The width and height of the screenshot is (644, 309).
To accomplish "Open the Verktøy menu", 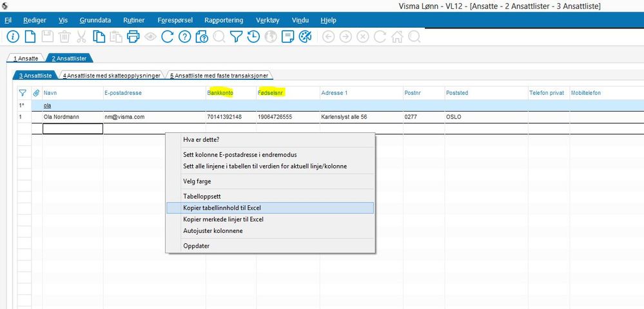I will 268,20.
